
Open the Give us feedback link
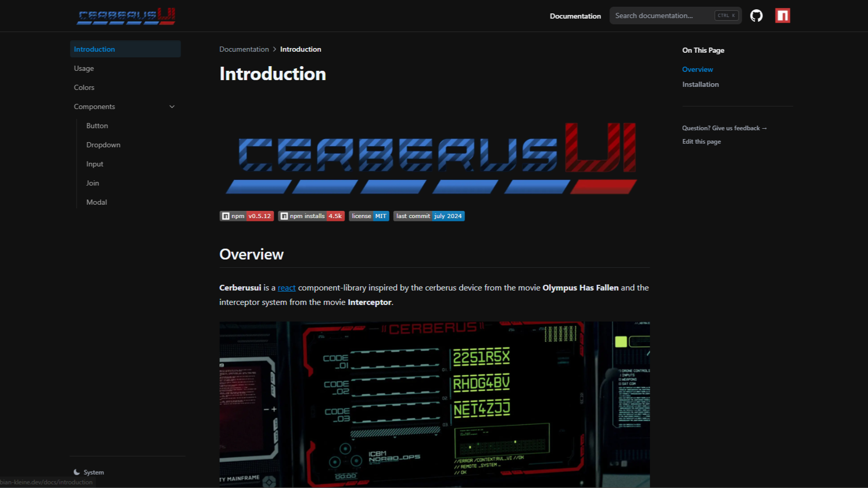click(x=724, y=128)
